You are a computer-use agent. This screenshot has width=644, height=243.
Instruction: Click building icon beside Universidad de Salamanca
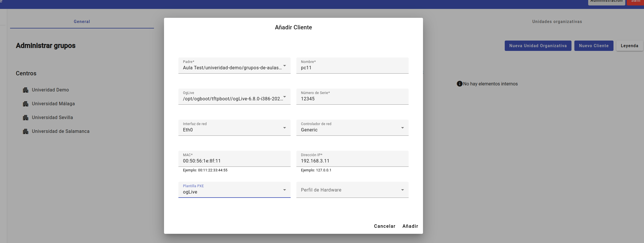(26, 131)
